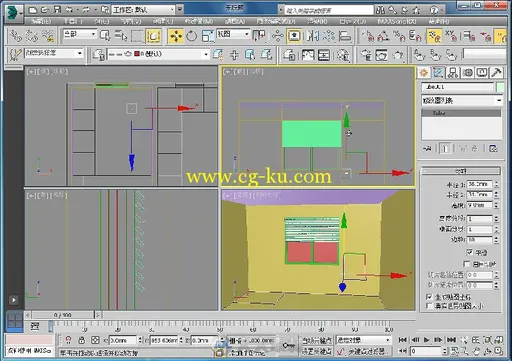Expand the layer list dropdown
Image resolution: width=512 pixels, height=361 pixels.
click(x=206, y=54)
